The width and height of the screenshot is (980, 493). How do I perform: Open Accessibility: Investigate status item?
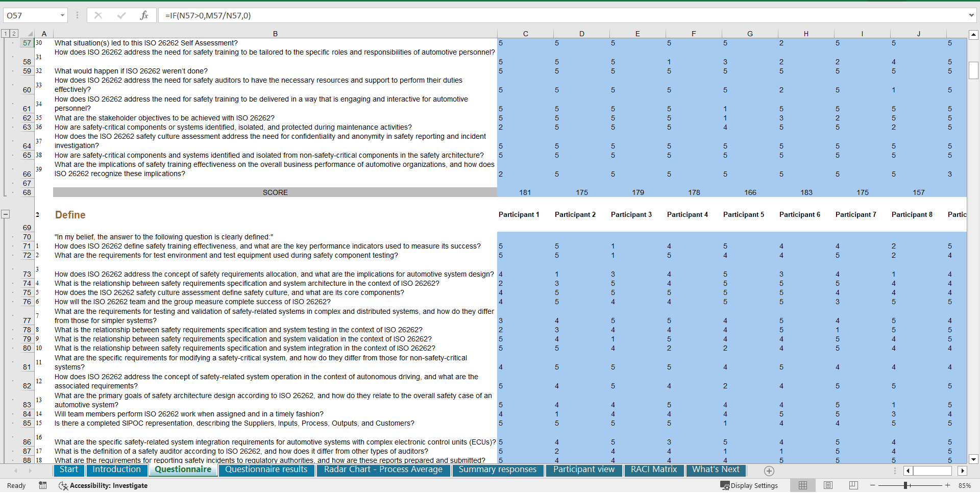coord(103,485)
